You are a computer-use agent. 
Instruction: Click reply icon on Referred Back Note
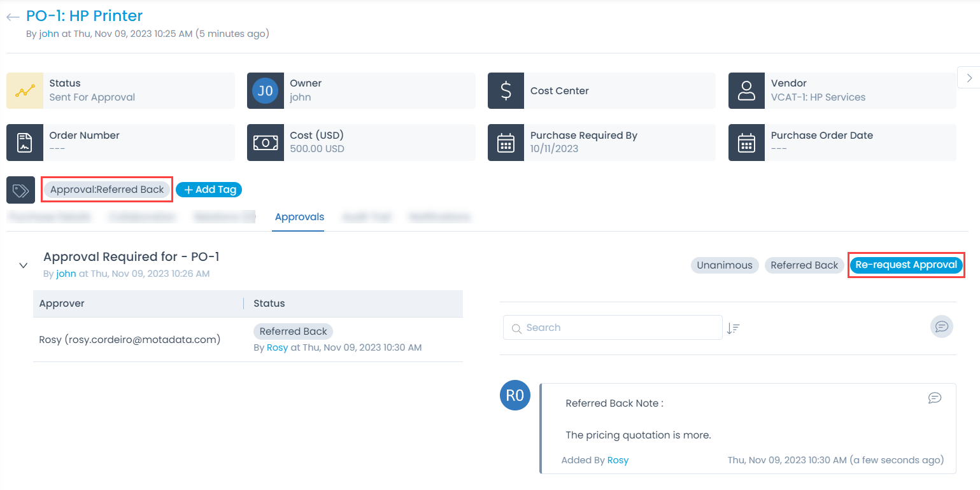click(x=935, y=398)
